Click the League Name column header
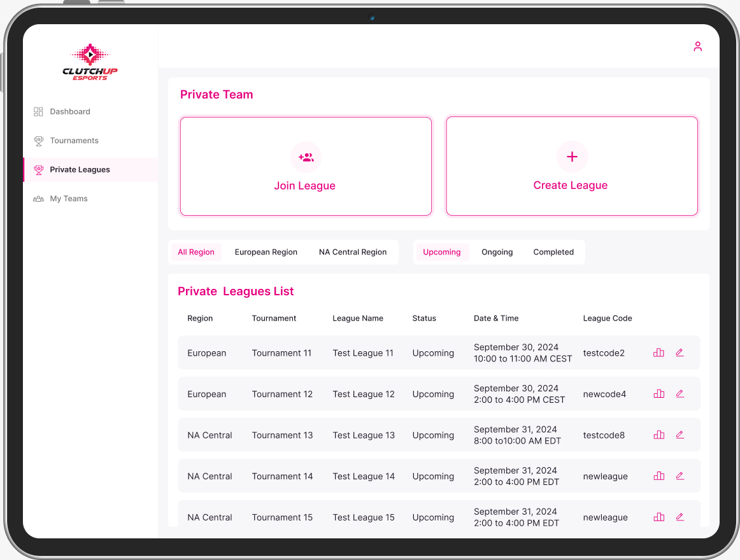 358,318
